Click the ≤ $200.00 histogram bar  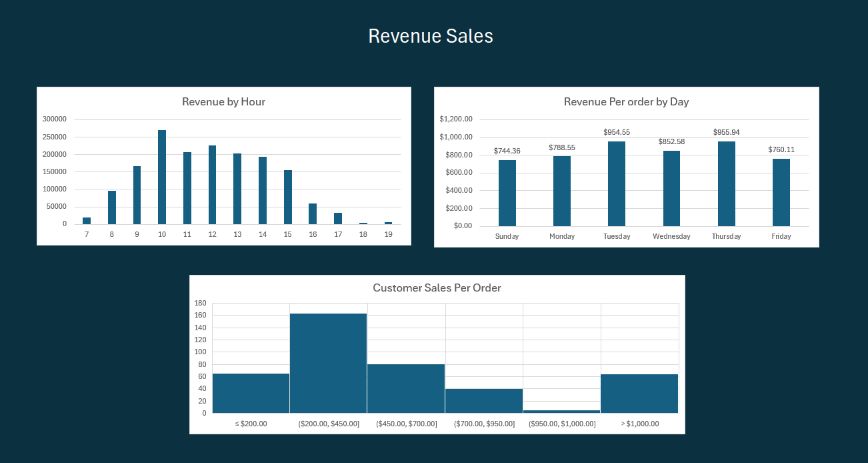pyautogui.click(x=251, y=394)
